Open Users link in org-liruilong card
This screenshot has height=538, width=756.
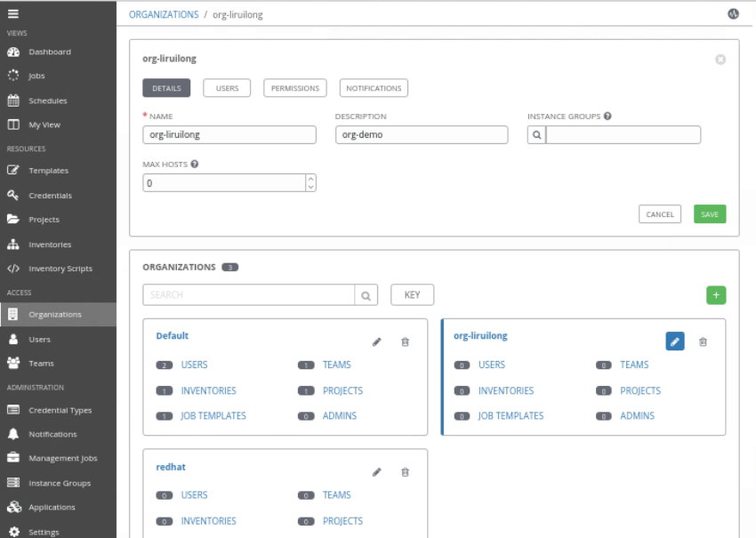(x=492, y=365)
